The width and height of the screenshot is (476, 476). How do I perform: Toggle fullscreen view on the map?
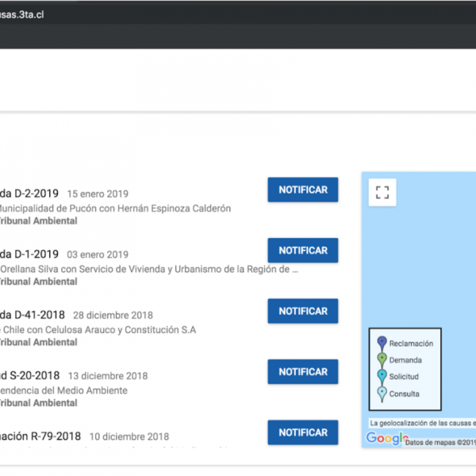pyautogui.click(x=382, y=191)
